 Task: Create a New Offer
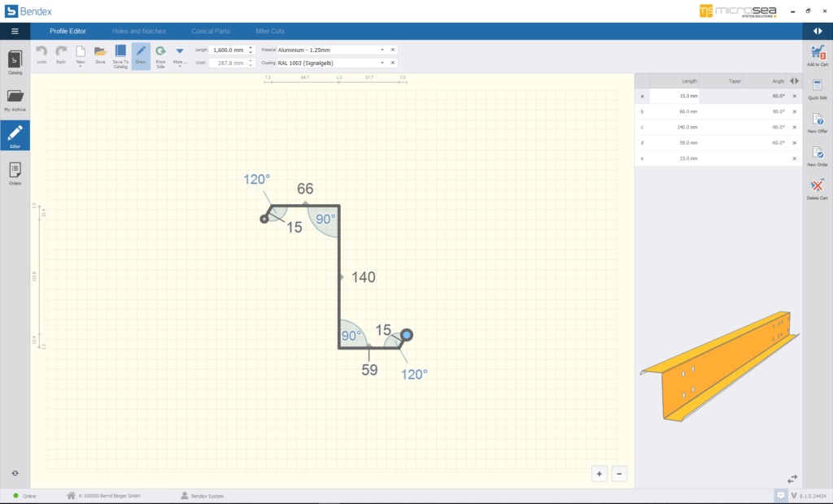[x=818, y=121]
